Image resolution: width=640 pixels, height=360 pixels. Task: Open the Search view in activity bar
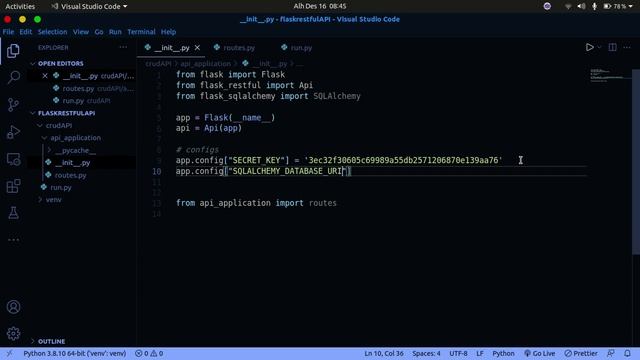click(13, 77)
